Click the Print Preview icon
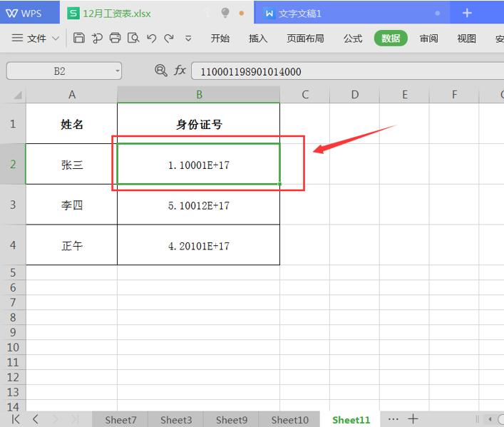504x427 pixels. click(x=133, y=38)
